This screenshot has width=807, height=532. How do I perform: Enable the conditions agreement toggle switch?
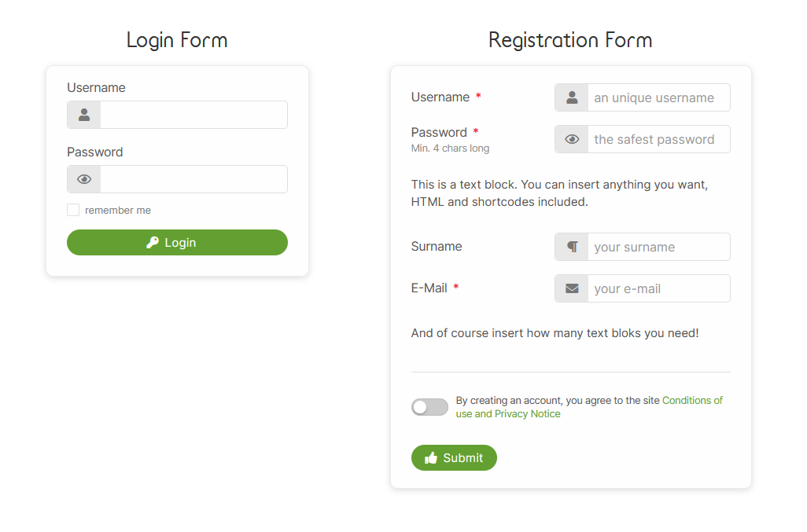pos(429,407)
